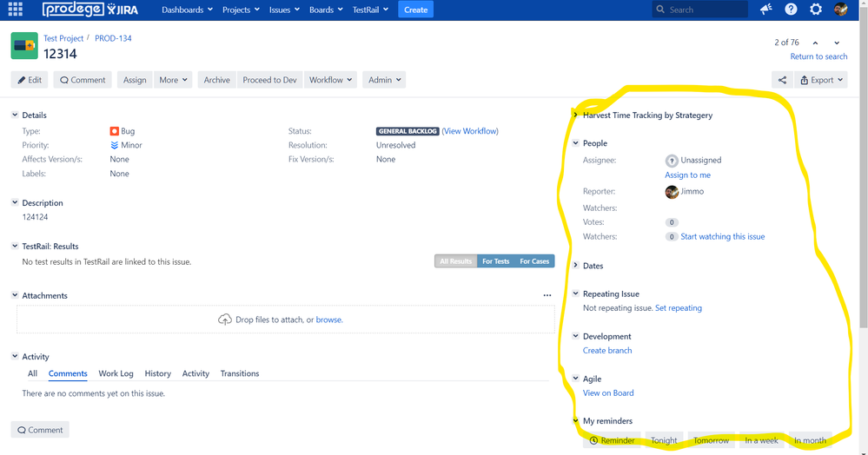Collapse the TestRail: Results section
Screen dimensions: 868x455
[15, 246]
